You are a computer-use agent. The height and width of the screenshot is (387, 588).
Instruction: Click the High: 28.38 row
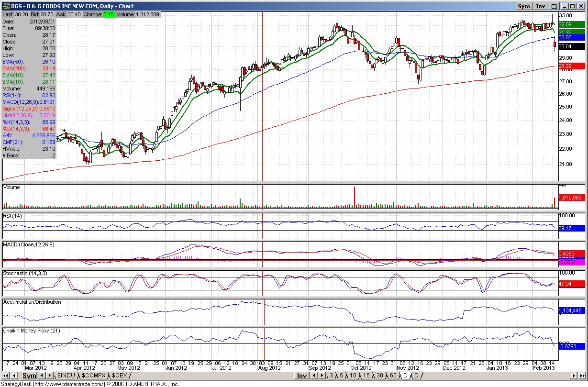[x=29, y=48]
